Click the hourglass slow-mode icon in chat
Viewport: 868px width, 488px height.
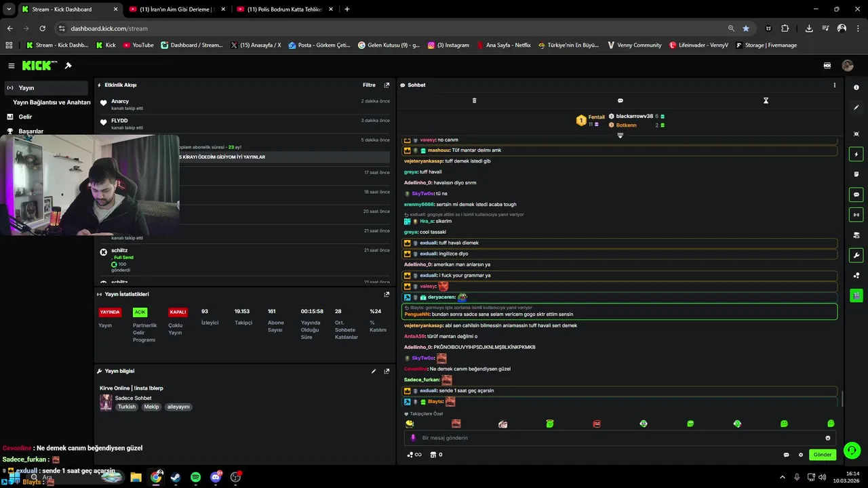[x=766, y=101]
